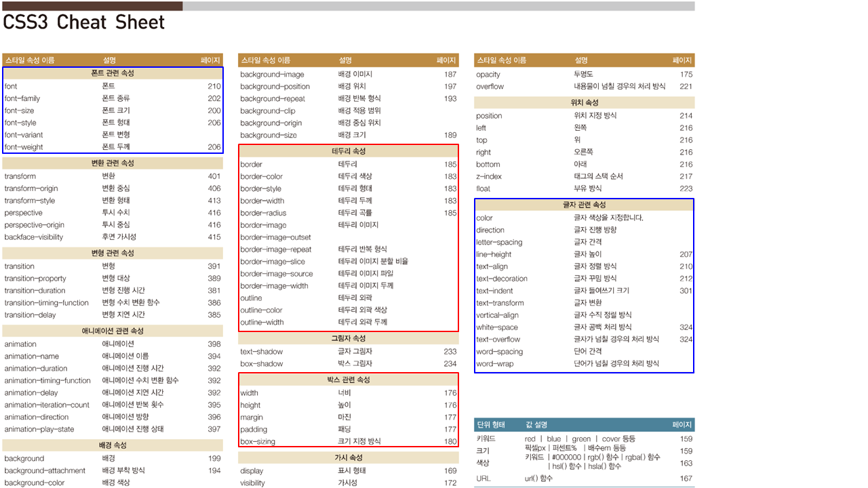Click the "border-image-slice" property
Viewport: 868px width, 488px height.
point(273,262)
